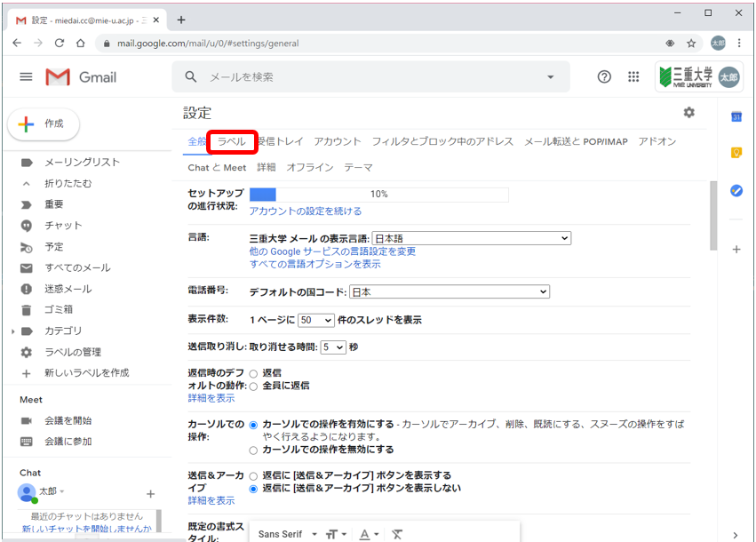
Task: Click the 作成 compose button
Action: click(44, 124)
